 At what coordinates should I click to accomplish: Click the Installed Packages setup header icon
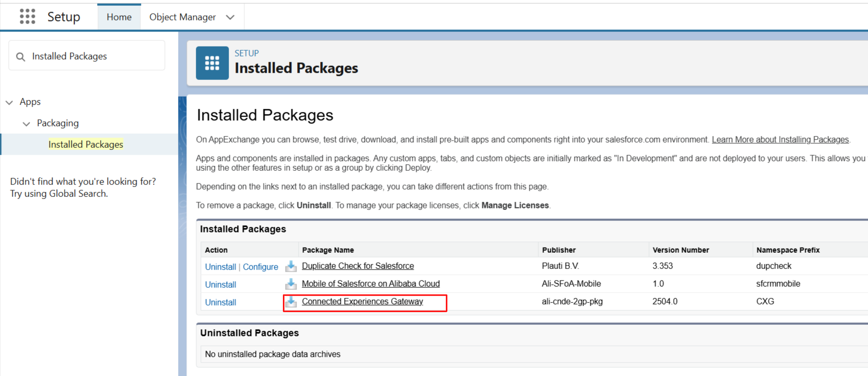coord(212,63)
